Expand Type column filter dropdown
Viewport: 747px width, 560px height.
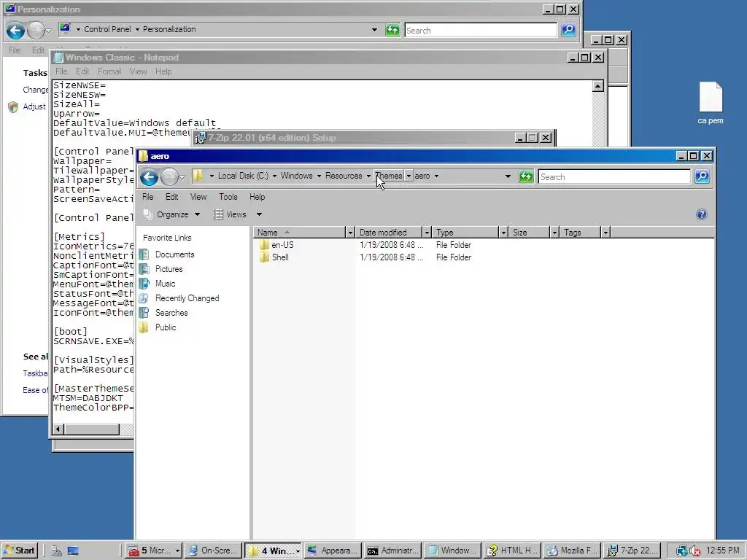coord(503,233)
